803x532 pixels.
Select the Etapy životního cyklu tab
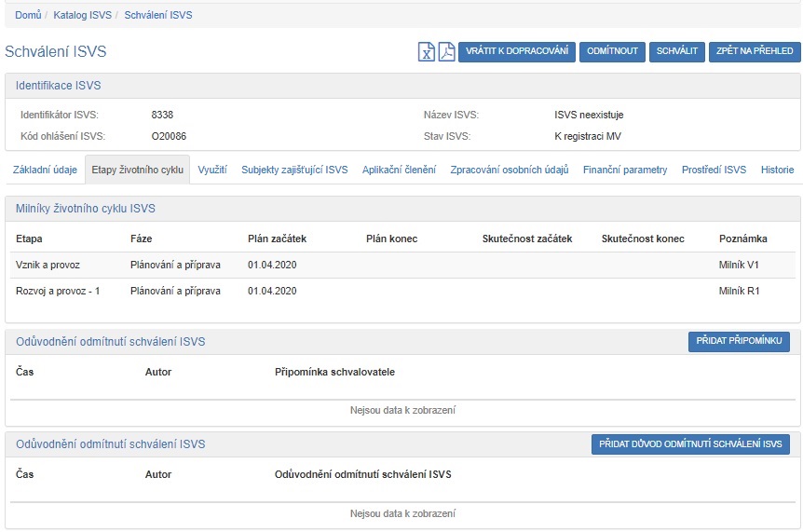pos(137,171)
